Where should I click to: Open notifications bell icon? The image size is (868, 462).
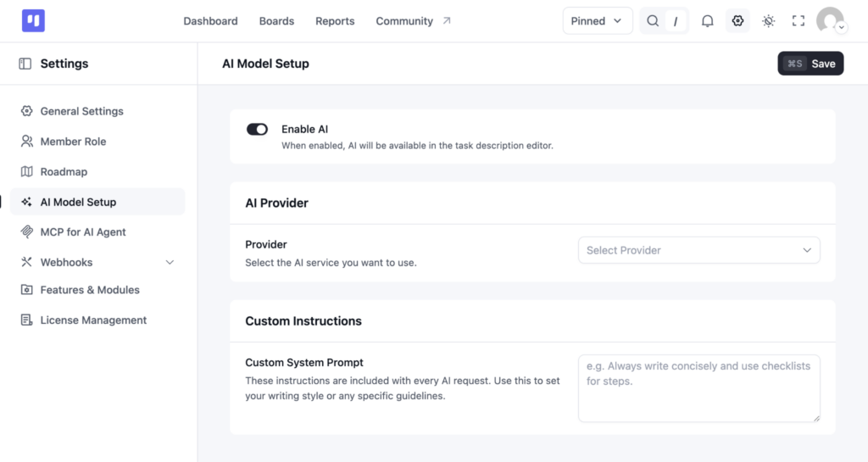point(708,21)
